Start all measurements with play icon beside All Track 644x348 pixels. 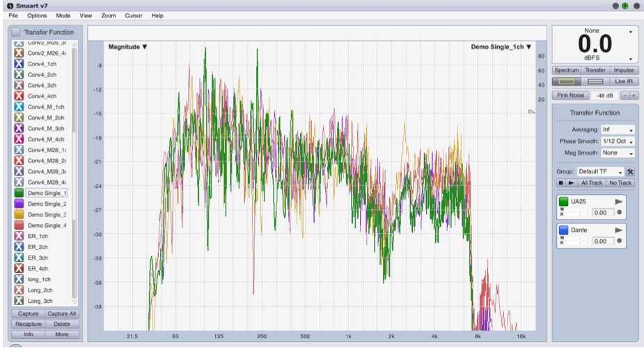(571, 182)
